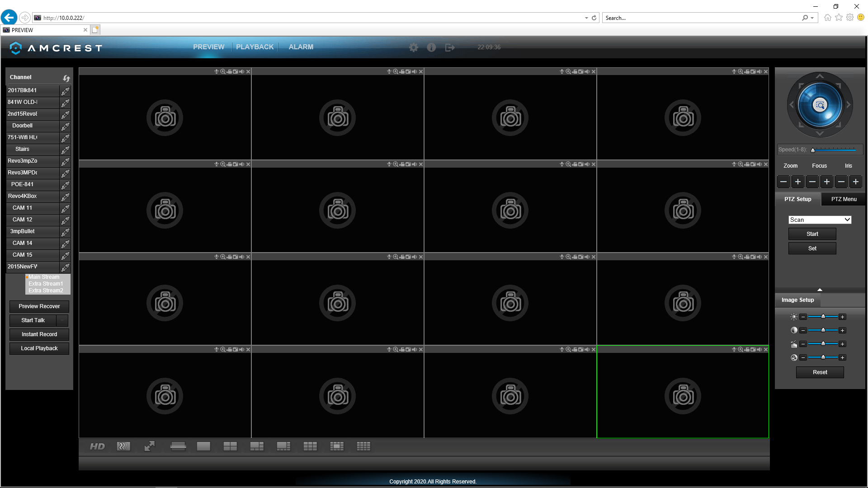Adjust the contrast slider
The image size is (868, 488).
823,331
